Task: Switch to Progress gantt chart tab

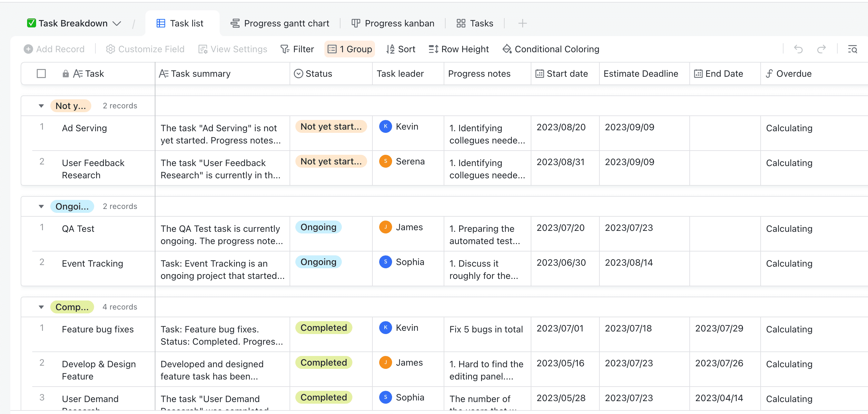Action: [x=279, y=23]
